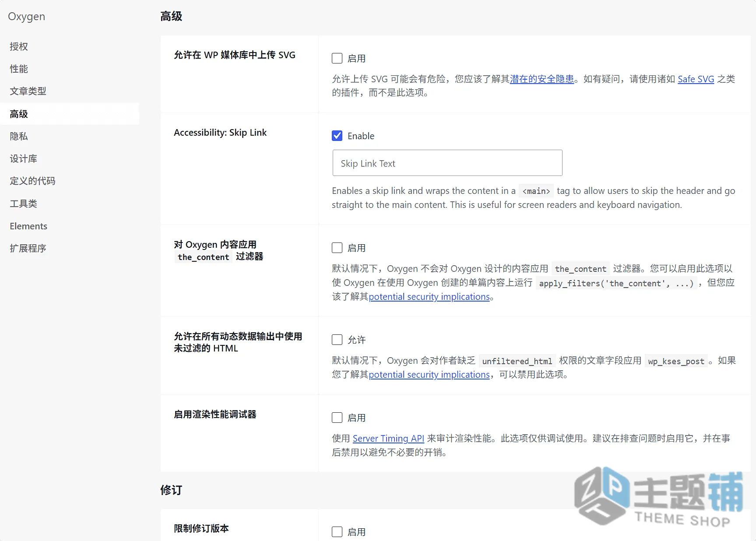This screenshot has height=541, width=756.
Task: Click the 启用渲染性能调试器 label
Action: 215,414
